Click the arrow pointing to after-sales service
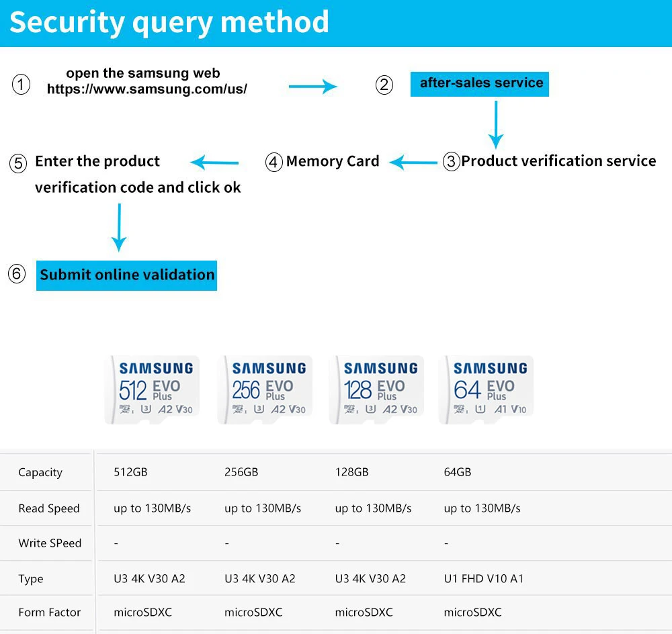 [312, 86]
